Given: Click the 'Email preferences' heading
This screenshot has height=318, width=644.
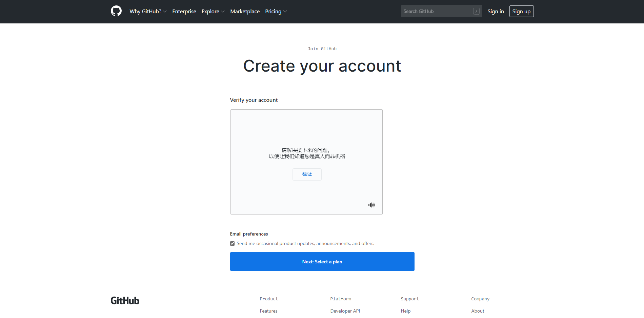Looking at the screenshot, I should [x=249, y=234].
